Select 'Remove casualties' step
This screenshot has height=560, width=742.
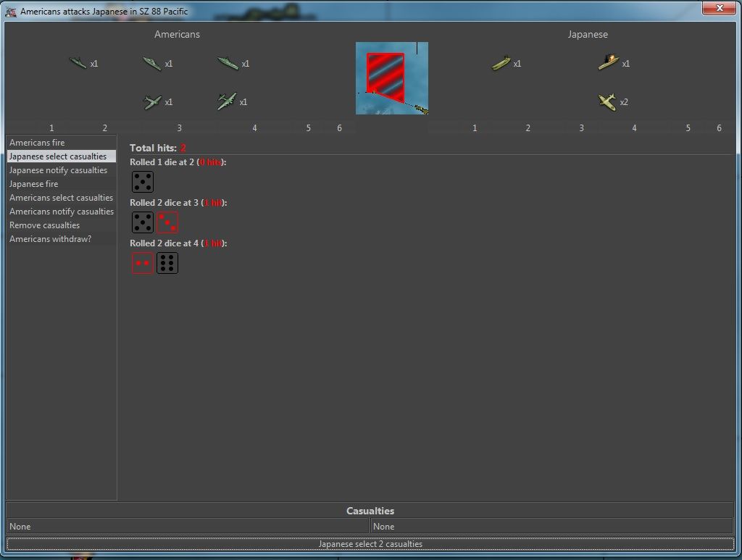tap(44, 225)
